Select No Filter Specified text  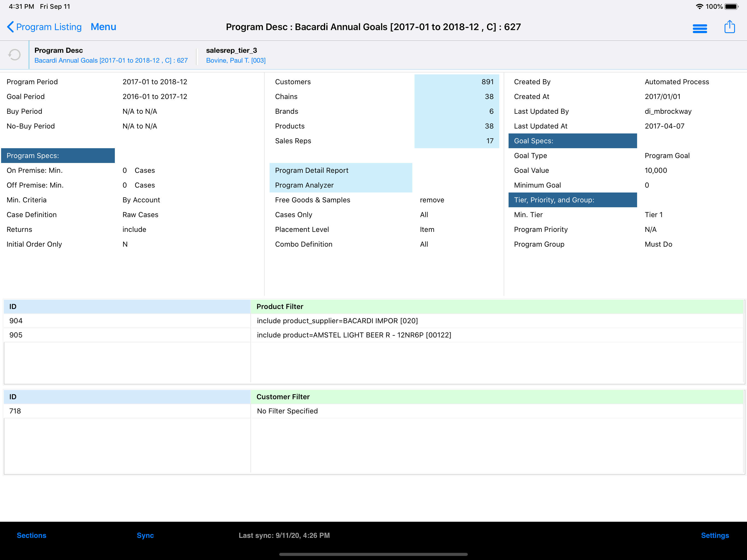pos(287,411)
